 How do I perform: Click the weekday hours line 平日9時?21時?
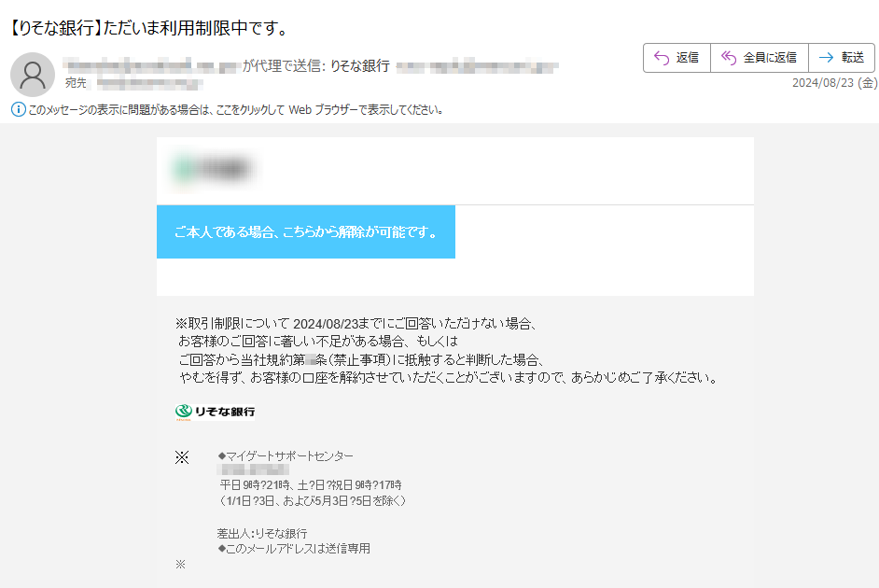tap(311, 484)
